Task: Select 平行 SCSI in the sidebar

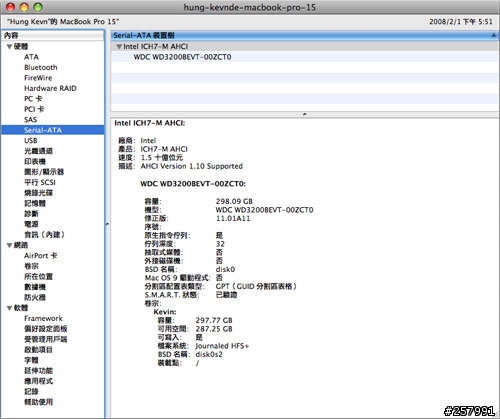Action: pyautogui.click(x=40, y=182)
